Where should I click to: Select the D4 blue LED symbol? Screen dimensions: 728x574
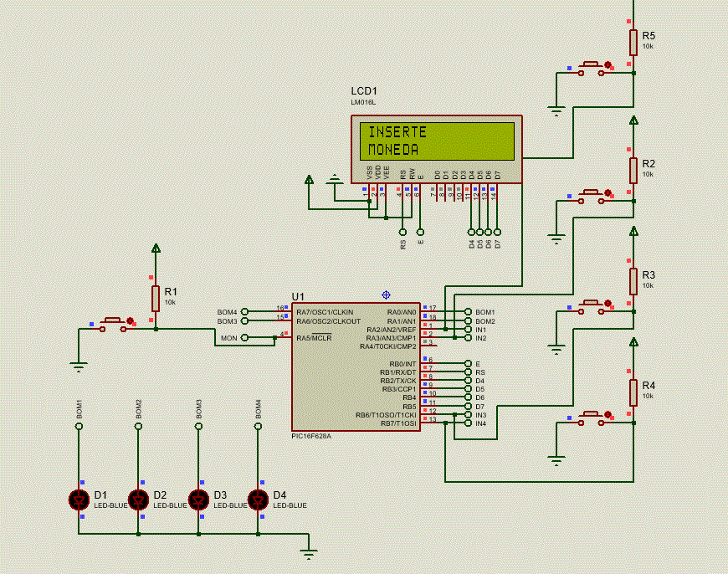[258, 500]
